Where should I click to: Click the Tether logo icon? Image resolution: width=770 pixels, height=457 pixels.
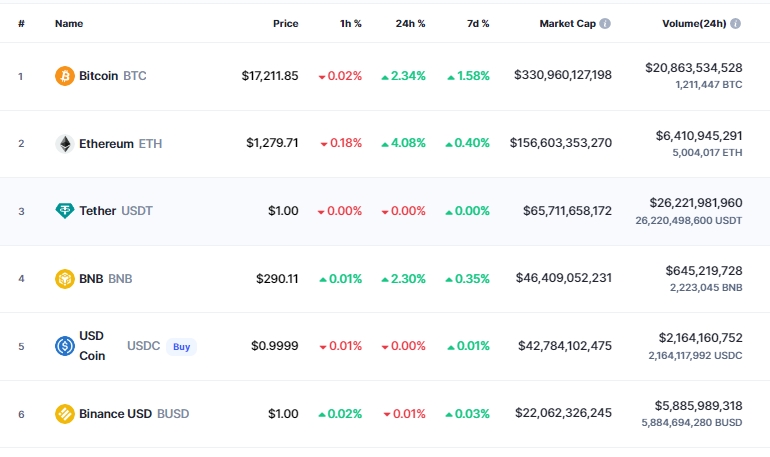tap(64, 211)
